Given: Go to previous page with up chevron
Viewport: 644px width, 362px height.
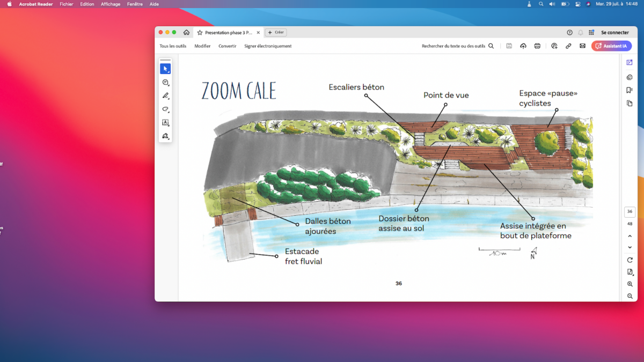Looking at the screenshot, I should click(x=630, y=236).
